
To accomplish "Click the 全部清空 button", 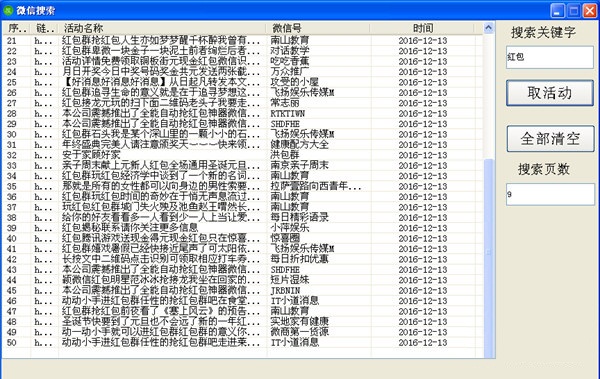I will (x=550, y=139).
